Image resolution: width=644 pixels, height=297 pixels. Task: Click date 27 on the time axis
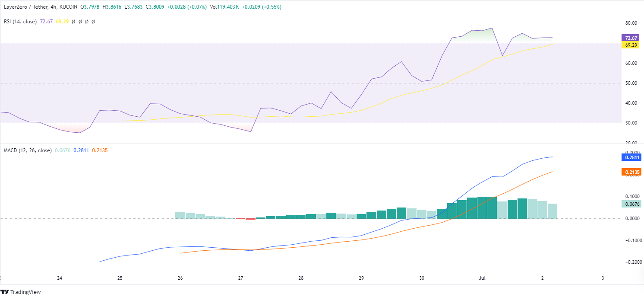click(x=240, y=278)
